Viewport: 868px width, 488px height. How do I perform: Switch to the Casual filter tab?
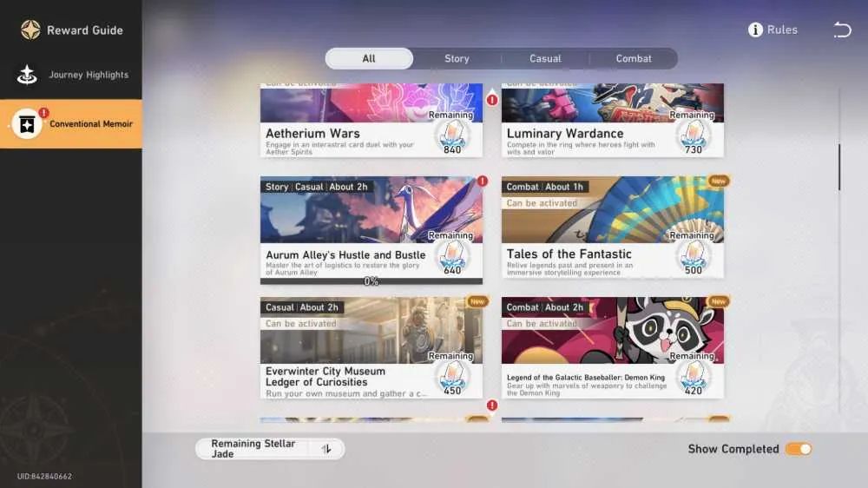click(545, 59)
